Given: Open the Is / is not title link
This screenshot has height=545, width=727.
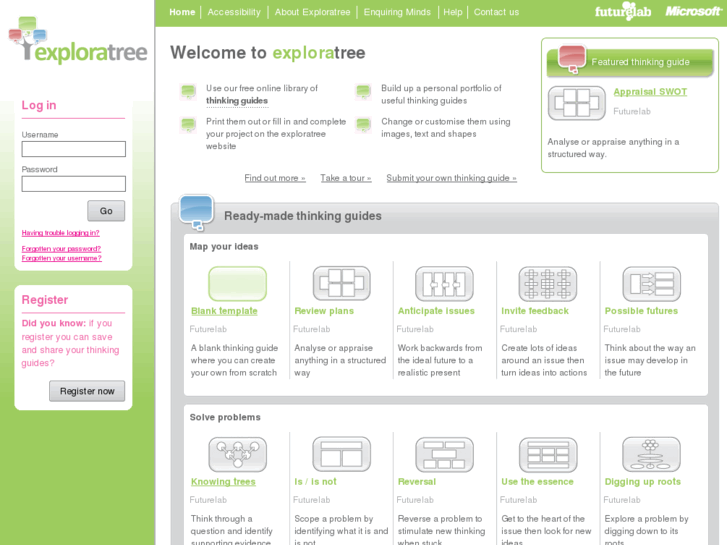Looking at the screenshot, I should [316, 482].
